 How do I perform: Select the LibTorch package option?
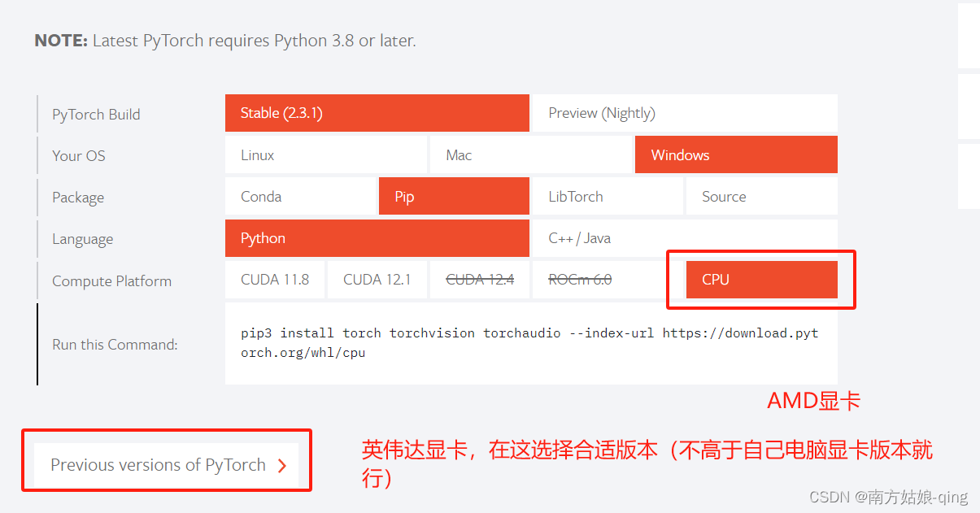pyautogui.click(x=608, y=196)
